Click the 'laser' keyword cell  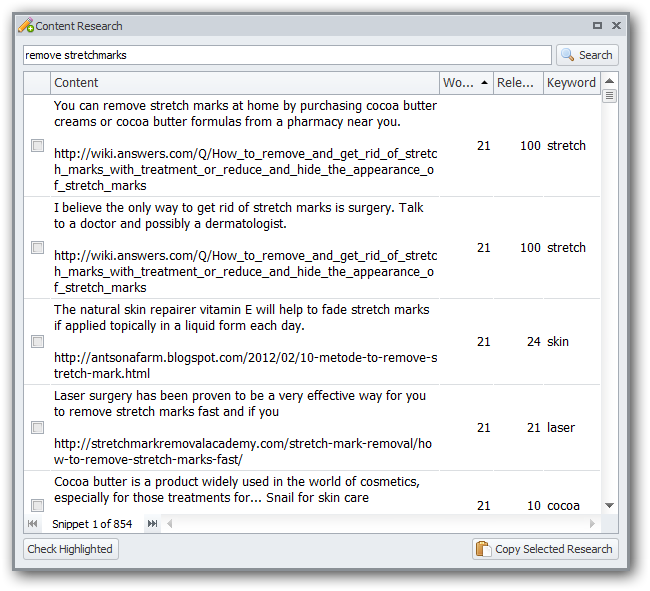point(561,427)
